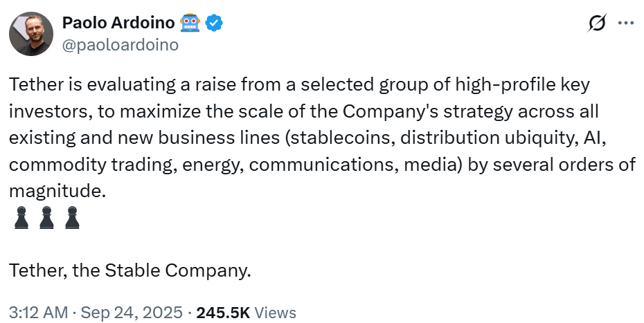Click the middle chess pawn emoji

[46, 218]
